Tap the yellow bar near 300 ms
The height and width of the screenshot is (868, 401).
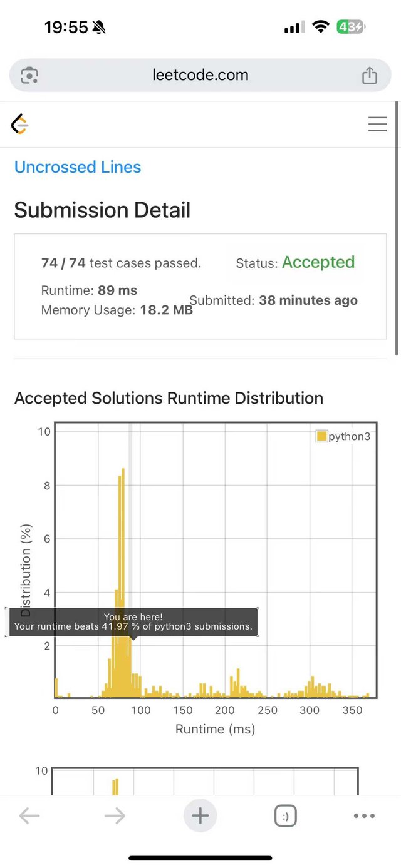click(311, 687)
